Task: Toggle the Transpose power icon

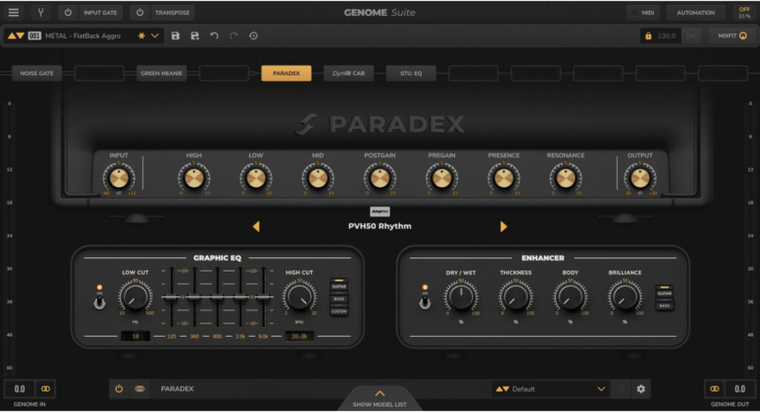Action: click(140, 13)
